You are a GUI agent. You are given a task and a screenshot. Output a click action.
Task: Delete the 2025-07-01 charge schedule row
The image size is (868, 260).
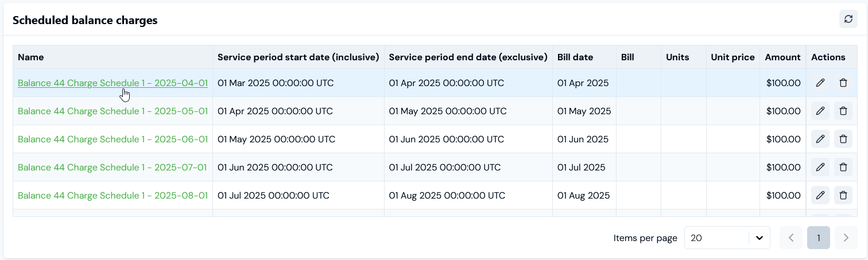tap(843, 167)
